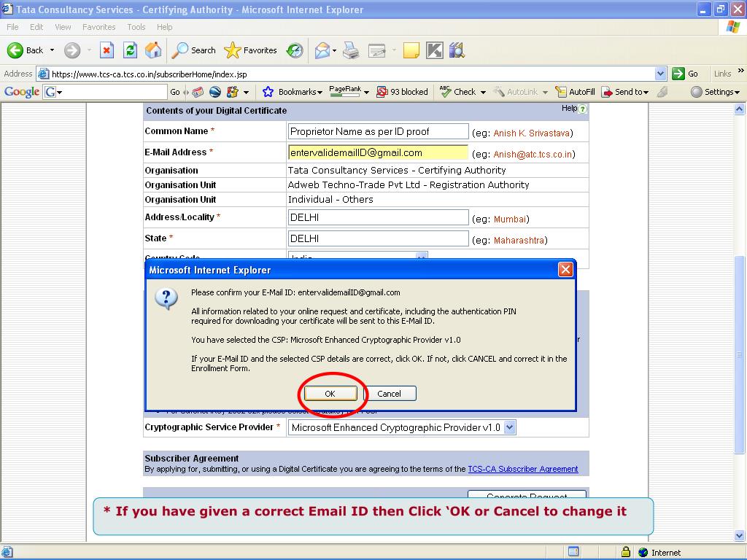The height and width of the screenshot is (560, 747).
Task: Click the Address/Locality input field
Action: pyautogui.click(x=379, y=217)
